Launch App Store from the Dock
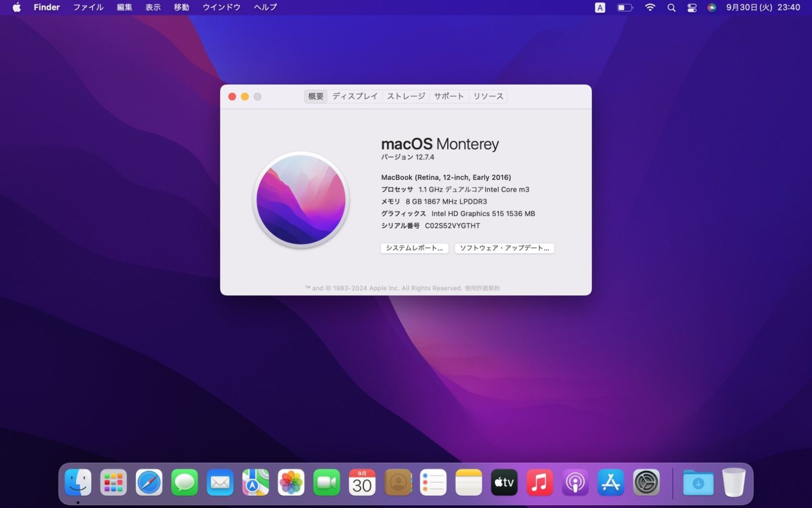The image size is (812, 508). 611,482
